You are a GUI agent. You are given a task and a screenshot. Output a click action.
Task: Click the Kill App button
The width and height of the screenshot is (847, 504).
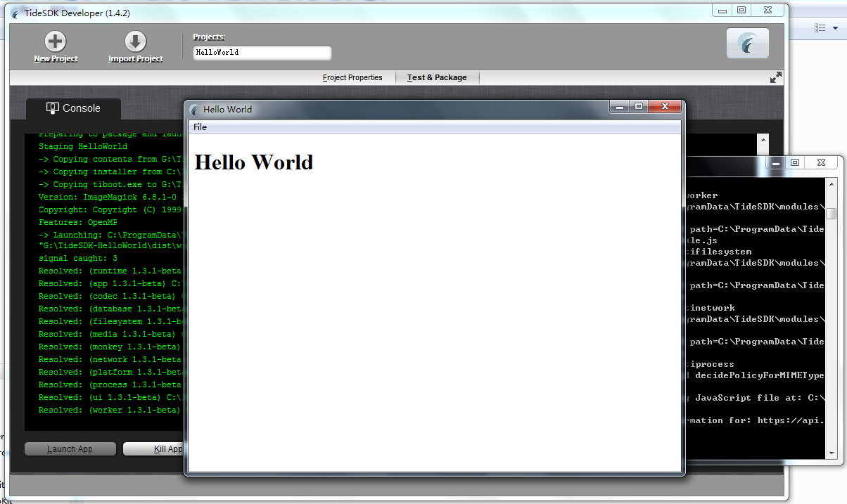click(x=153, y=448)
